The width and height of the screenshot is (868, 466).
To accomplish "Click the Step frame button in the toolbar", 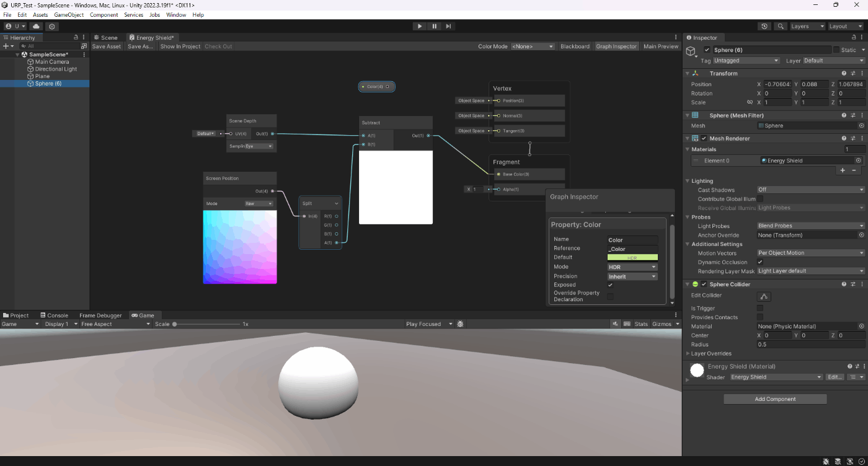I will [x=448, y=26].
